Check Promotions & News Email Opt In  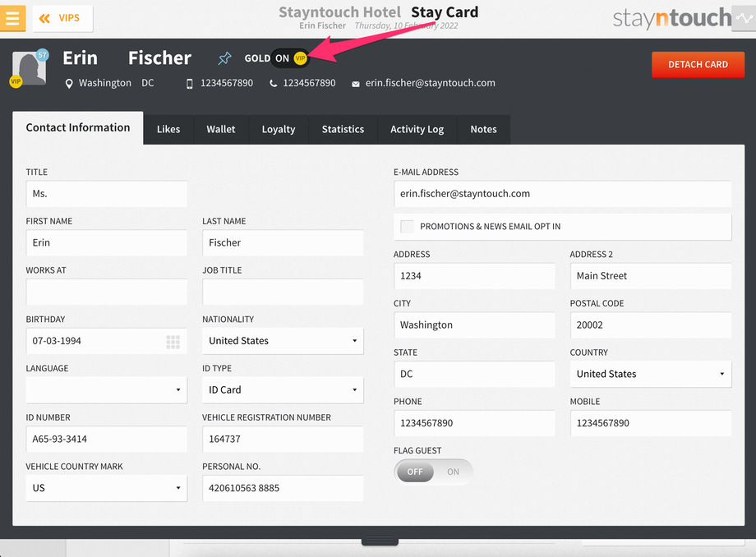click(x=408, y=227)
